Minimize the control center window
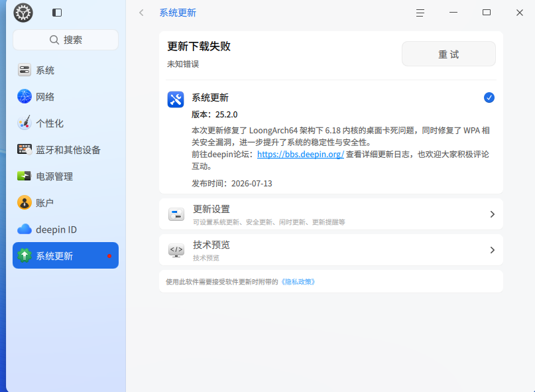 click(453, 13)
